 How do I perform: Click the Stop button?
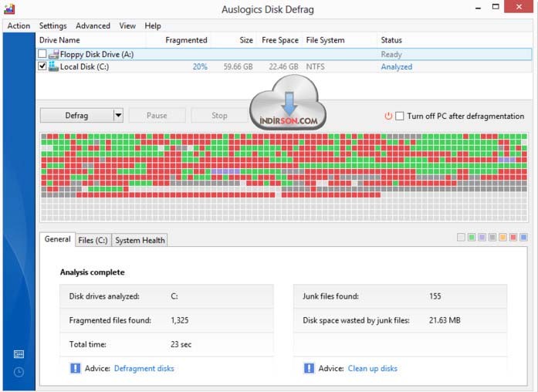click(219, 115)
